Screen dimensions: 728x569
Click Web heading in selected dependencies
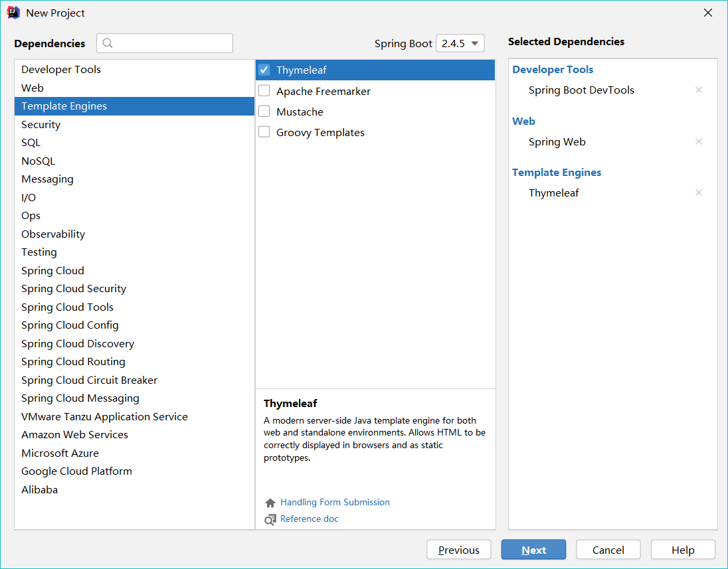pos(523,121)
